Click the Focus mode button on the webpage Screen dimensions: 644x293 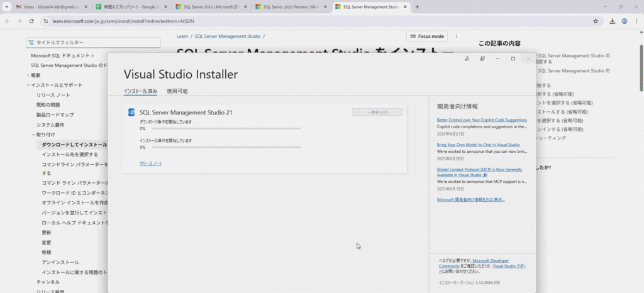[x=427, y=36]
